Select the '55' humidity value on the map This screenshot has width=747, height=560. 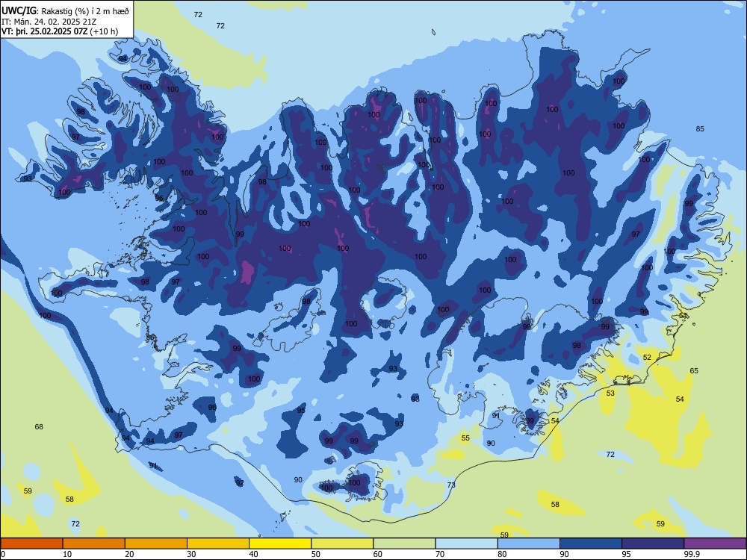(x=465, y=438)
